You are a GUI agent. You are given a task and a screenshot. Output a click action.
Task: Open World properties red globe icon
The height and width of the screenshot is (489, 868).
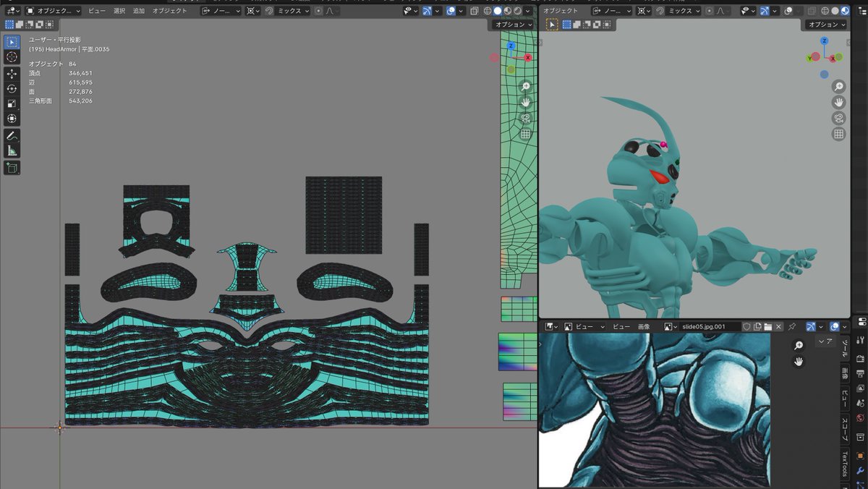[860, 418]
